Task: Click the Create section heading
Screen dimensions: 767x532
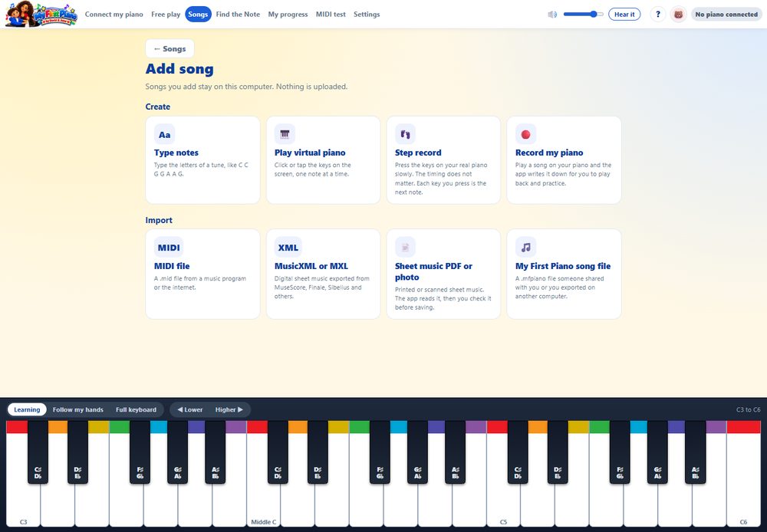Action: coord(157,107)
